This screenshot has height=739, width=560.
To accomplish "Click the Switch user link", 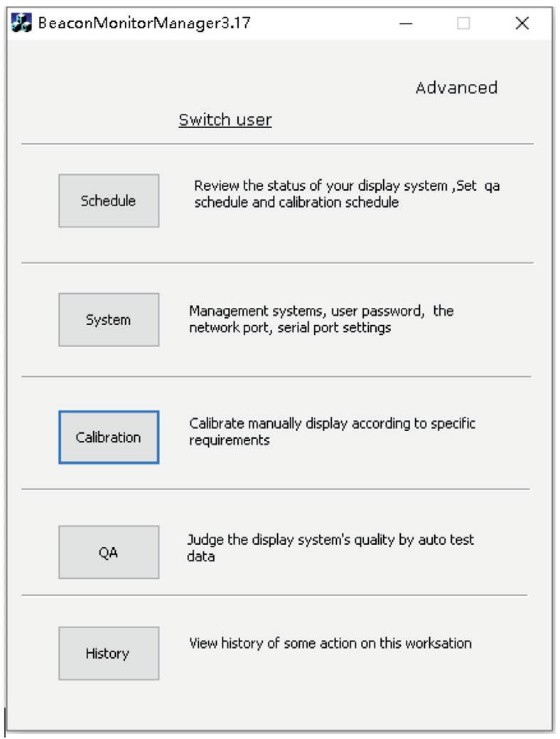I will 225,119.
